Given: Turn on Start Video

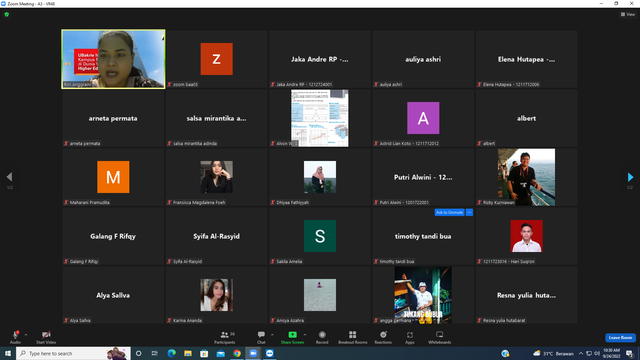Looking at the screenshot, I should [46, 337].
